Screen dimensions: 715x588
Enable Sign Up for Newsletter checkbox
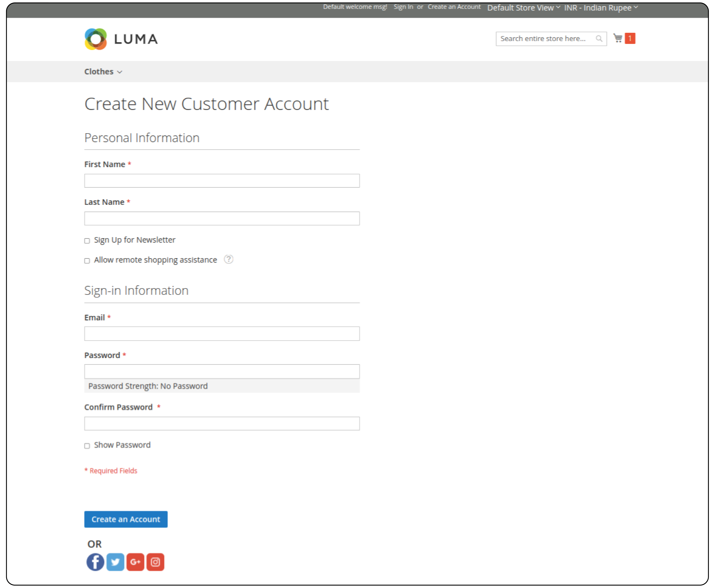coord(88,240)
